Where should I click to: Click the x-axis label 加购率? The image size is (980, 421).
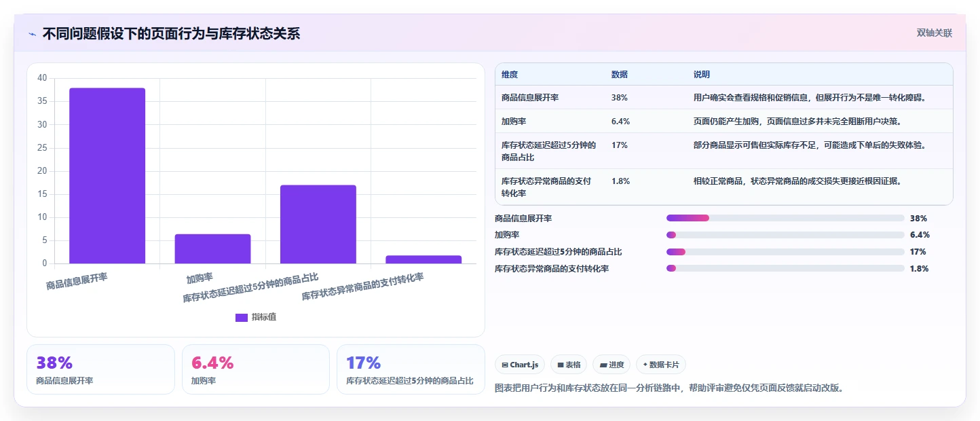(200, 278)
